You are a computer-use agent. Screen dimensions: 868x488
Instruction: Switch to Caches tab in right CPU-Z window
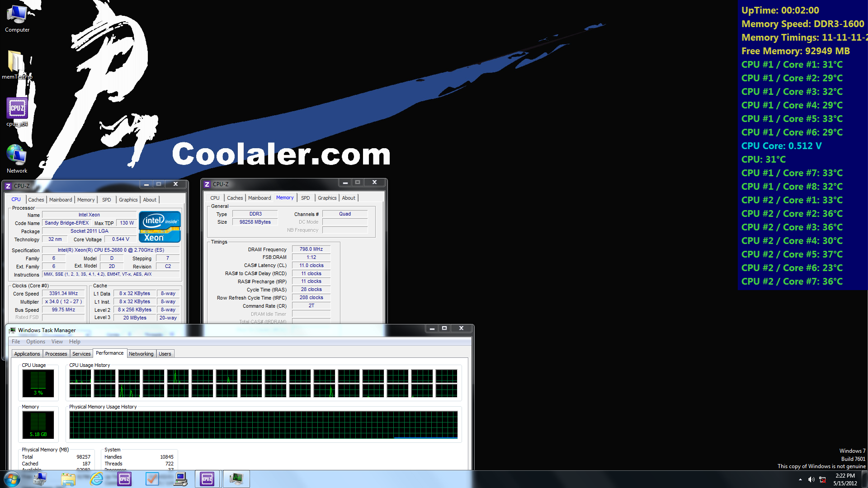(x=235, y=198)
